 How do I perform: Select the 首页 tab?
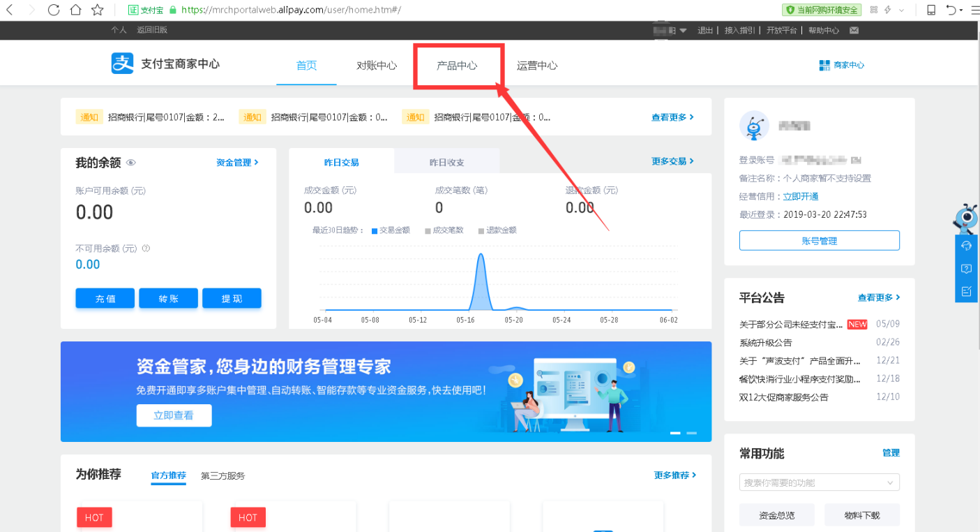pyautogui.click(x=306, y=66)
